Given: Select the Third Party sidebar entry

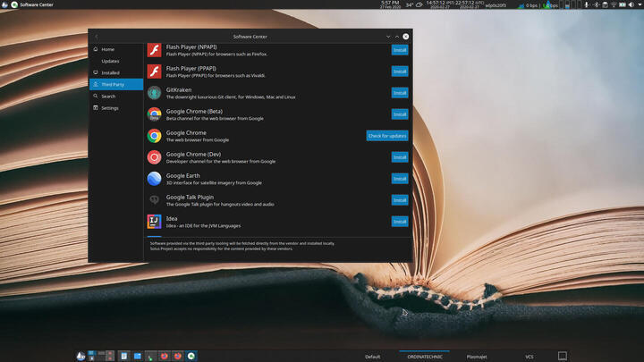Looking at the screenshot, I should (x=116, y=85).
